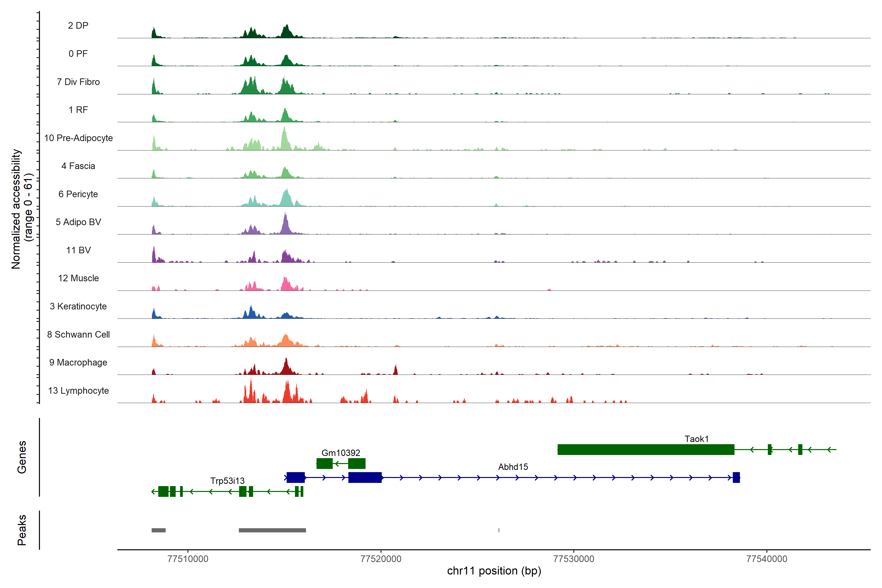
Task: Select the 3 Keratinocyte track label
Action: [78, 306]
